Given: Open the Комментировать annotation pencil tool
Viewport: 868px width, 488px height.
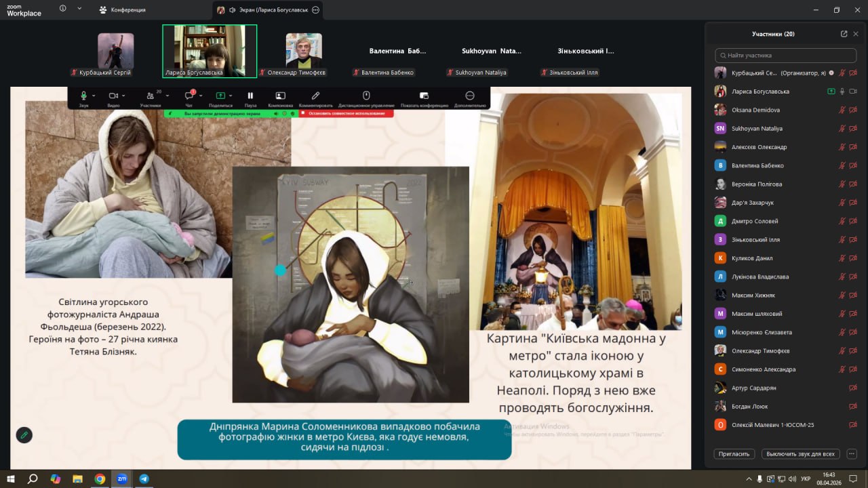Looking at the screenshot, I should click(x=315, y=96).
